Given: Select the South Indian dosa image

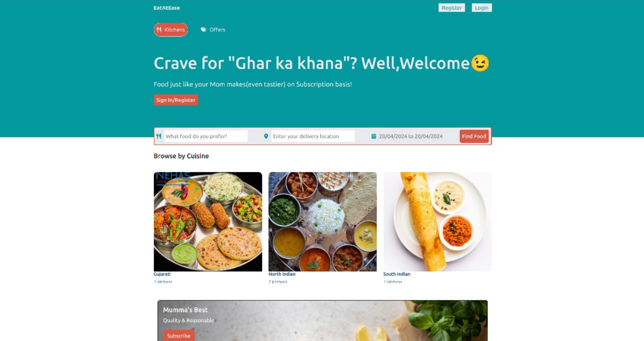Looking at the screenshot, I should pyautogui.click(x=437, y=222).
